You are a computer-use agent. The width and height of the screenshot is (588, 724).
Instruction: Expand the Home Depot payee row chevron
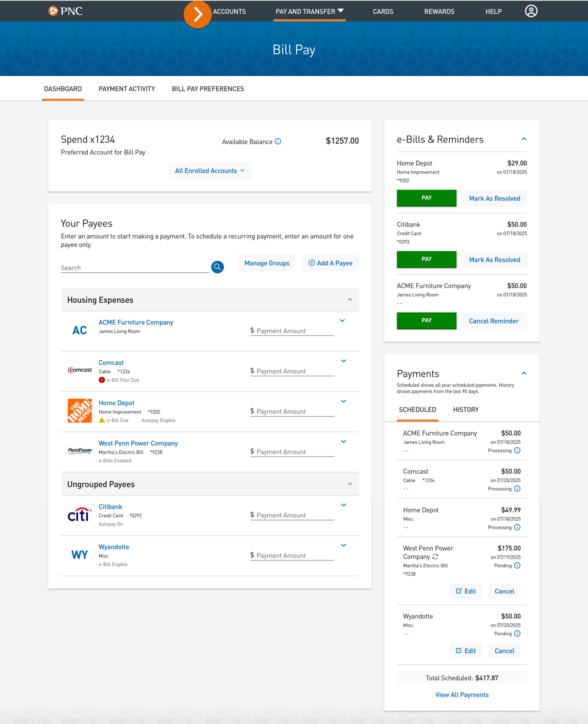click(x=344, y=401)
